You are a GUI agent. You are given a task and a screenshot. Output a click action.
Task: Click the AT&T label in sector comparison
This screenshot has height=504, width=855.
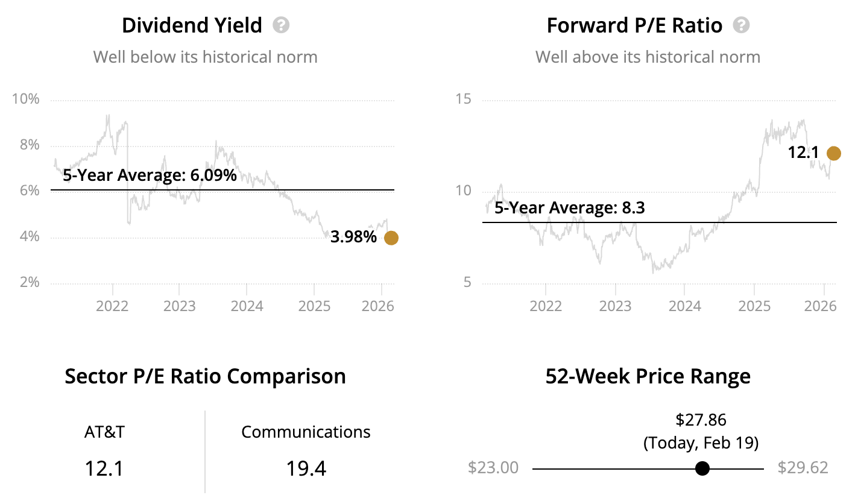(x=104, y=432)
